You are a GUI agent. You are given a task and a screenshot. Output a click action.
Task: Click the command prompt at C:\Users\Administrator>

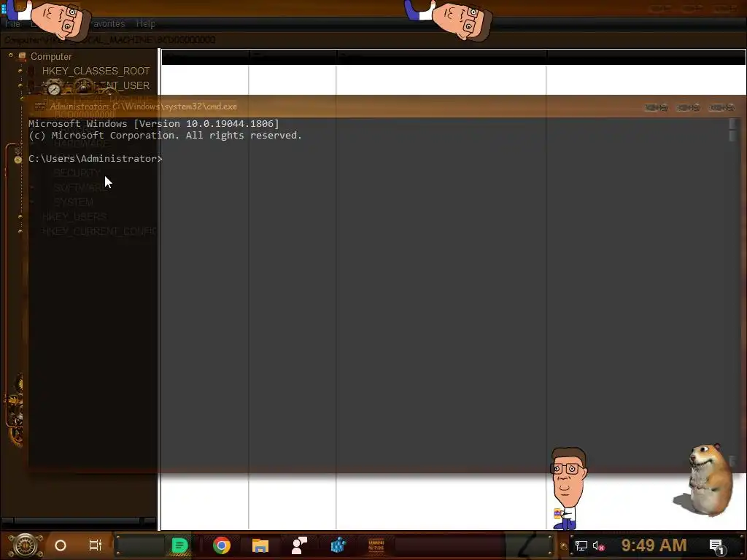click(x=96, y=158)
